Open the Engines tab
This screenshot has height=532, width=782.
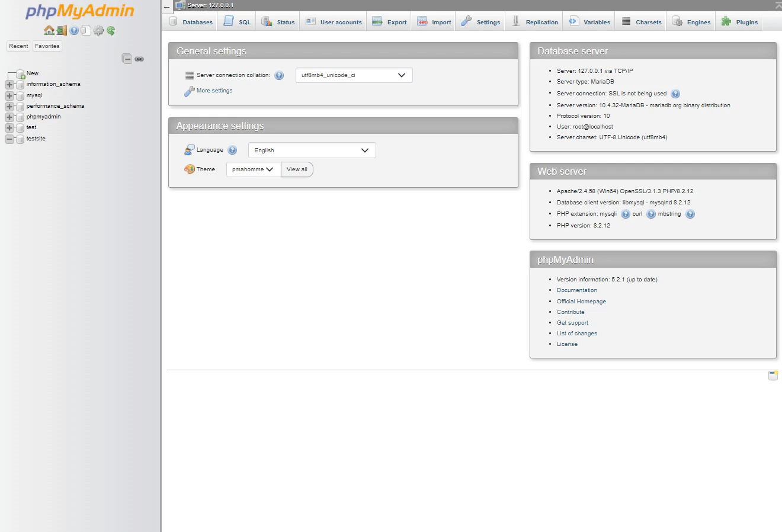pos(691,22)
